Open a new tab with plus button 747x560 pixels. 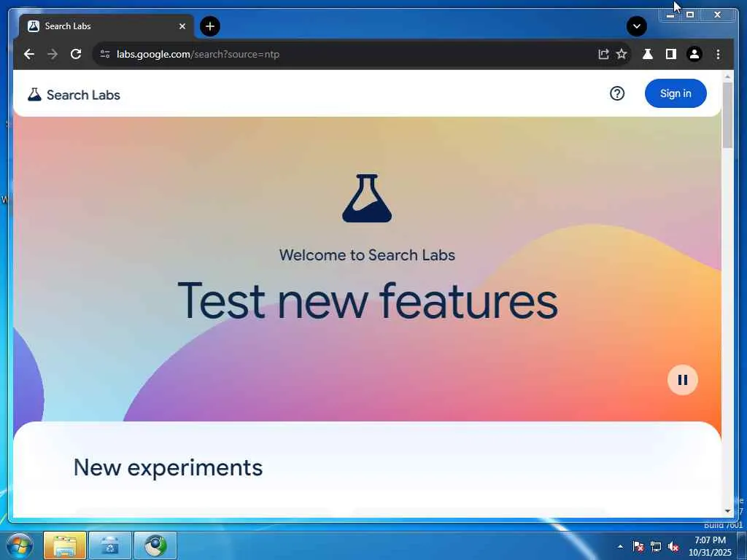[x=210, y=26]
